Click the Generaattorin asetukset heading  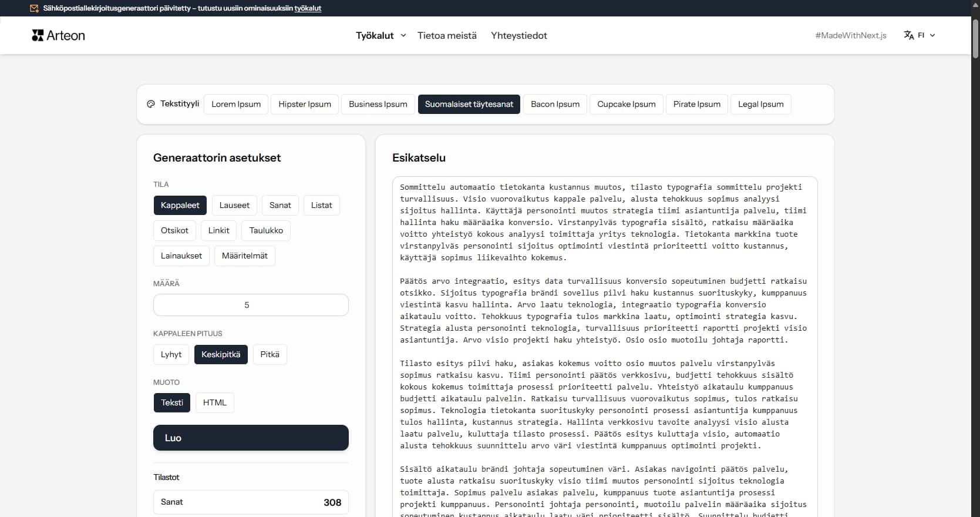point(217,157)
